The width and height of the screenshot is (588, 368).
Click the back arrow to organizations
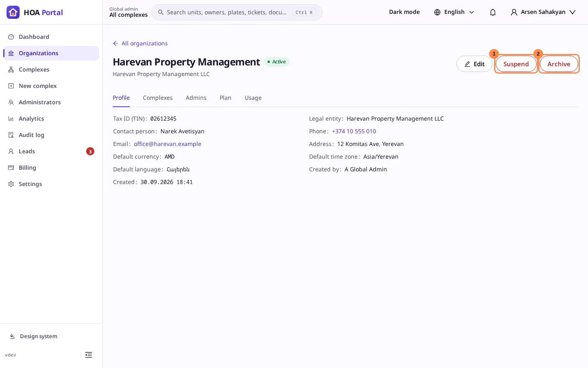pyautogui.click(x=116, y=43)
